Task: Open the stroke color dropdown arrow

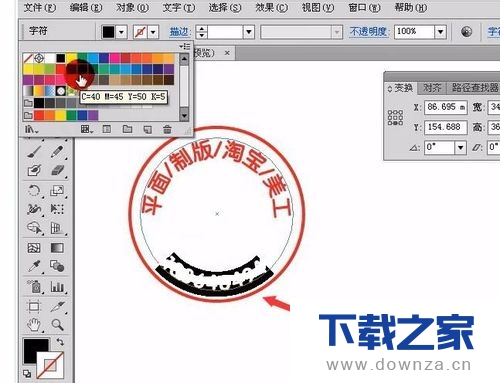Action: (153, 32)
